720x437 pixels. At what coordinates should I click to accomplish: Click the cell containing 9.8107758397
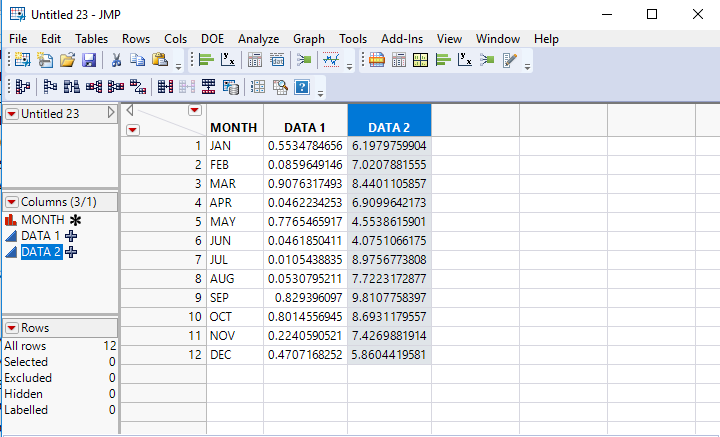click(389, 298)
